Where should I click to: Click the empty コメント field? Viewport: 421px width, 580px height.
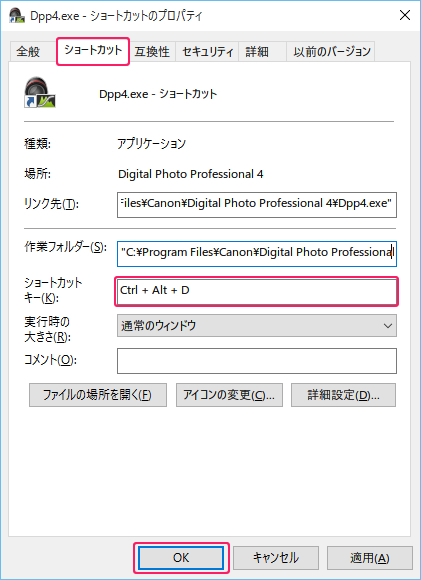click(x=257, y=361)
